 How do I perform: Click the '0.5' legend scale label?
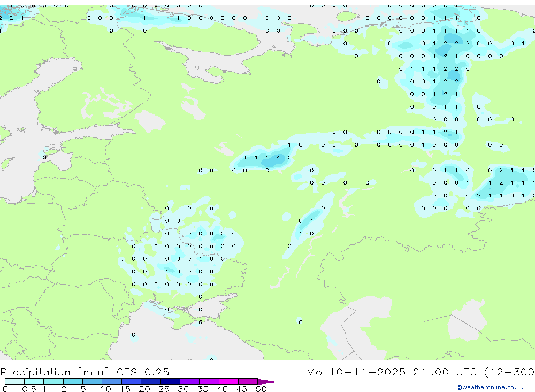29,389
